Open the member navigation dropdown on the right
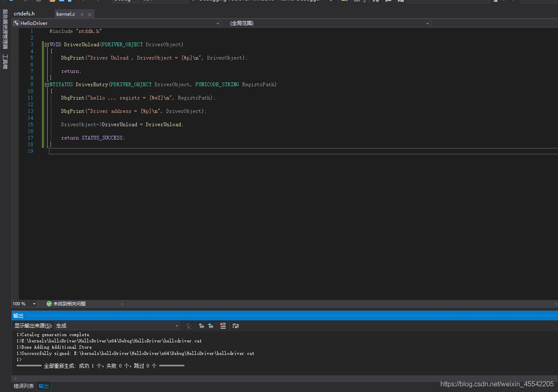This screenshot has width=558, height=392. click(495, 23)
